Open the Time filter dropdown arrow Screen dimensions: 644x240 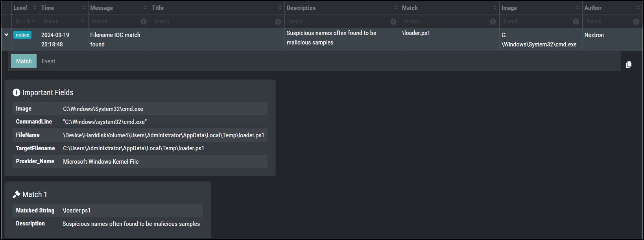point(83,22)
